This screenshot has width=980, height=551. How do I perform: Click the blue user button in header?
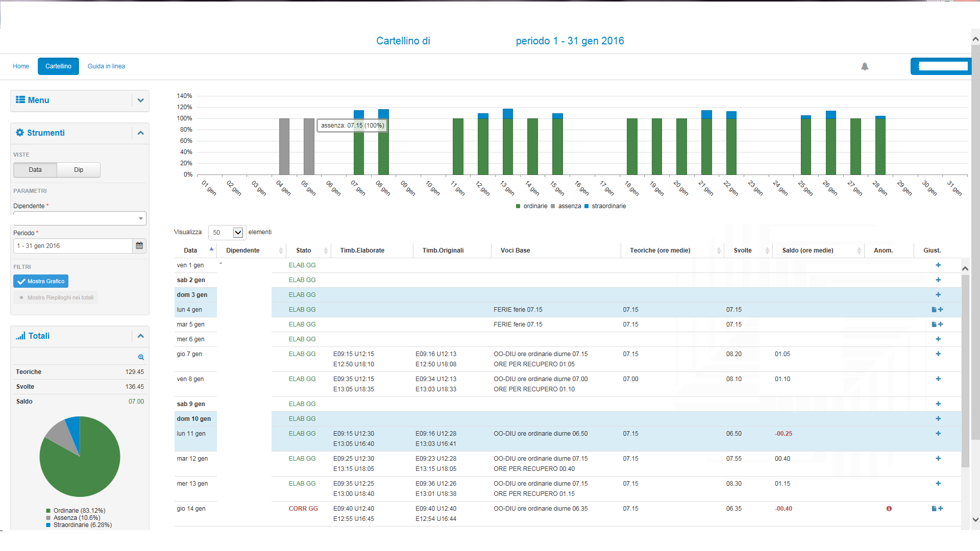941,66
